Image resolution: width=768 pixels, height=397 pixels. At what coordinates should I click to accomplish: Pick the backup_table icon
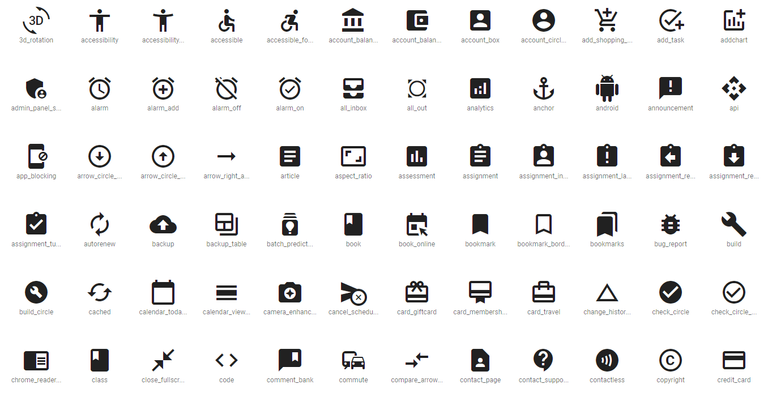pyautogui.click(x=226, y=224)
